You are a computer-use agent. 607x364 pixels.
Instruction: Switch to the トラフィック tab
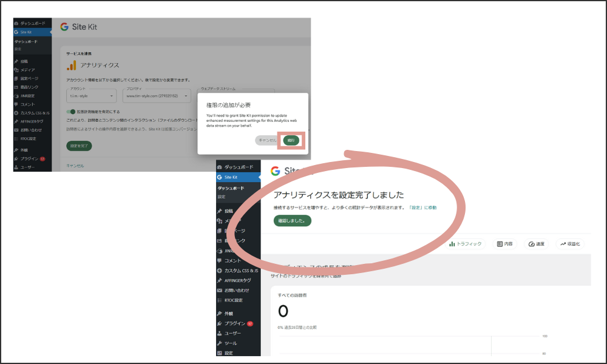click(x=466, y=244)
